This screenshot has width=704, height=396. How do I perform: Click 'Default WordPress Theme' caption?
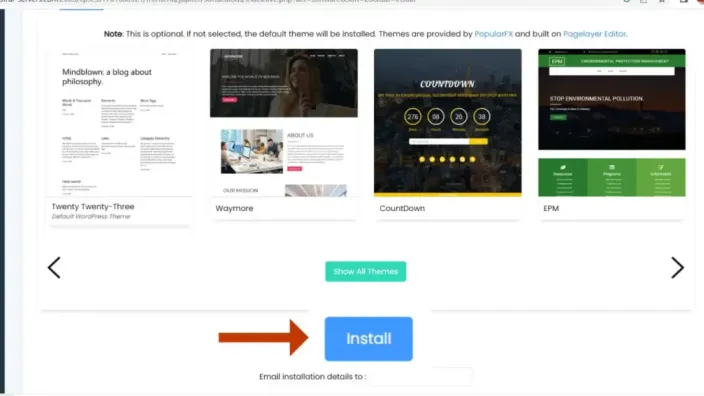coord(91,216)
